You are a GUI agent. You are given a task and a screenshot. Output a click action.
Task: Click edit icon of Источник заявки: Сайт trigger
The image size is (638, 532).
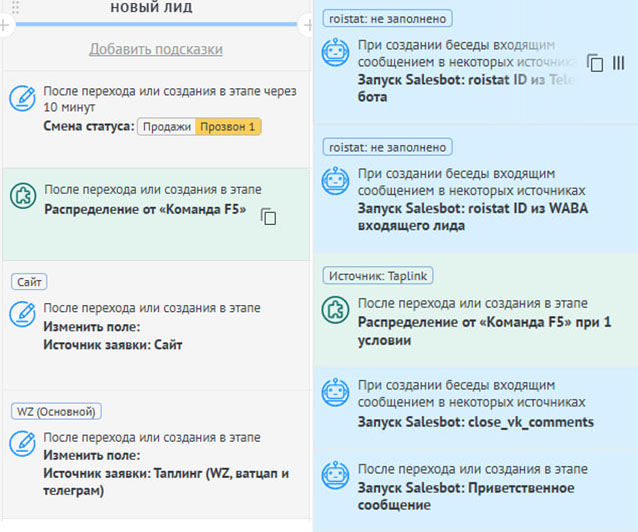[x=22, y=314]
